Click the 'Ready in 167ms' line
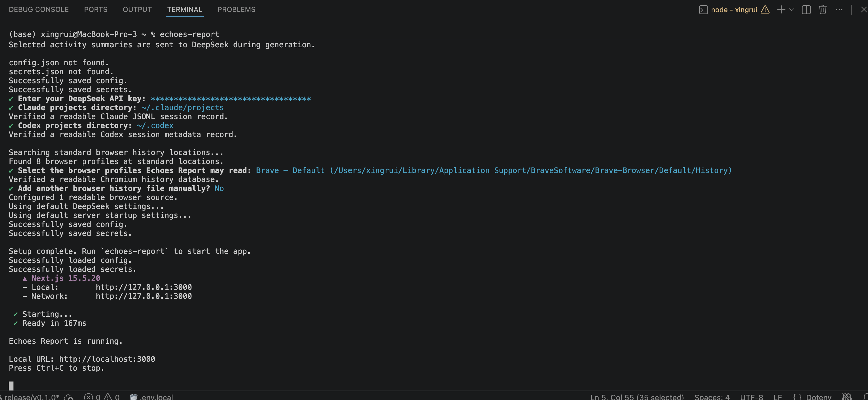The height and width of the screenshot is (400, 868). click(x=54, y=323)
